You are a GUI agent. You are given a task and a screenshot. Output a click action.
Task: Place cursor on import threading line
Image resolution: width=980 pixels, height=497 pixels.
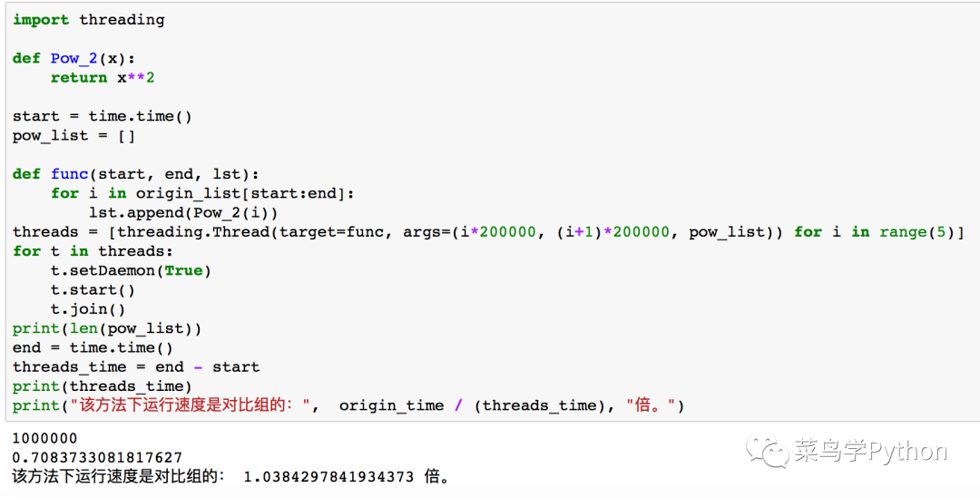pos(89,20)
